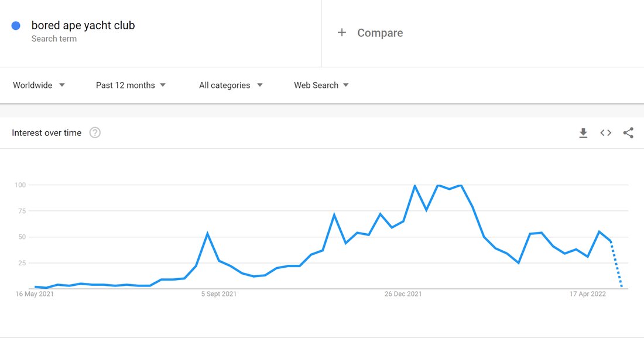The width and height of the screenshot is (644, 338).
Task: Open the Worldwide region dropdown
Action: 39,85
